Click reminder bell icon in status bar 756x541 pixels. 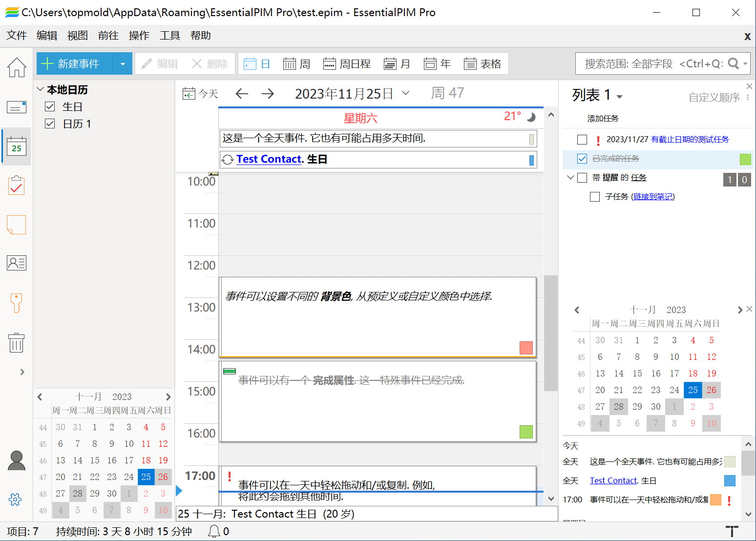point(214,531)
